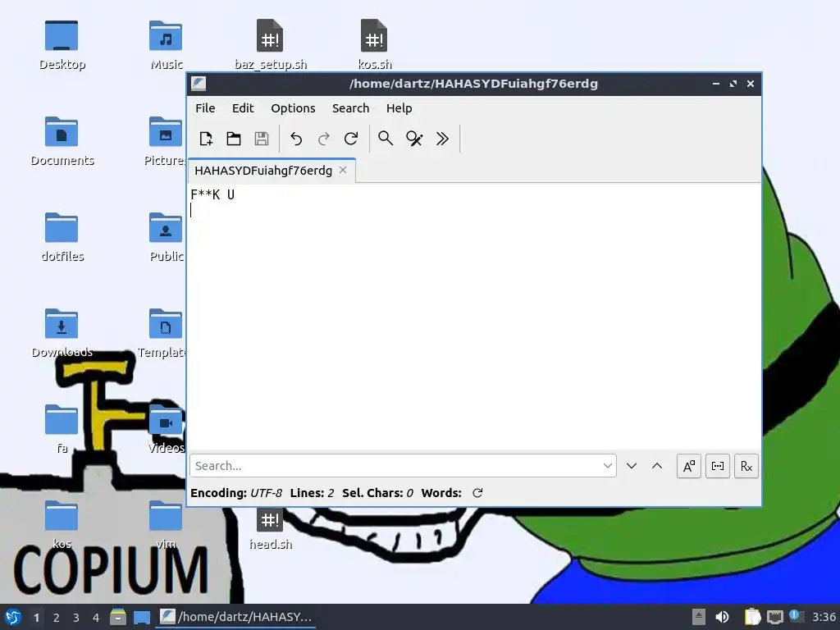Switch to workspace 3
This screenshot has width=840, height=630.
(76, 618)
